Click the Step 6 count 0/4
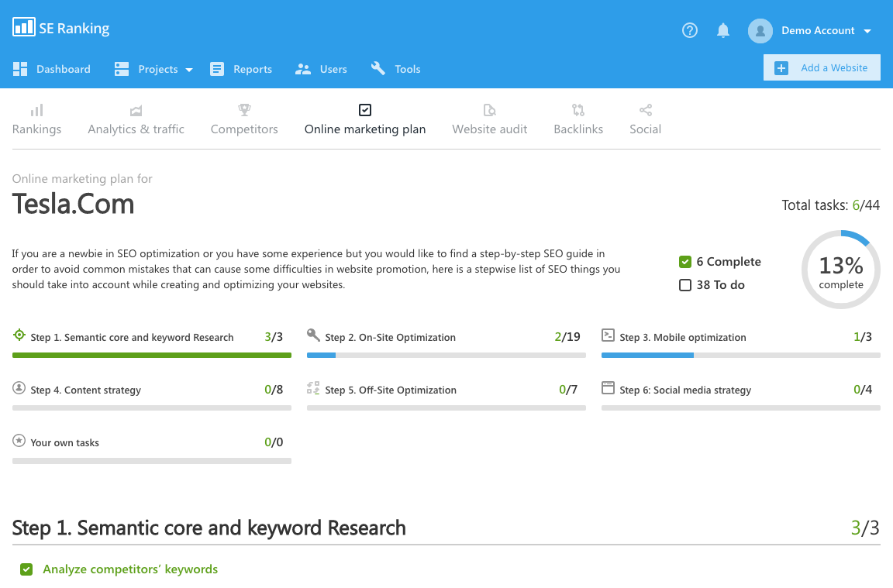 [863, 390]
